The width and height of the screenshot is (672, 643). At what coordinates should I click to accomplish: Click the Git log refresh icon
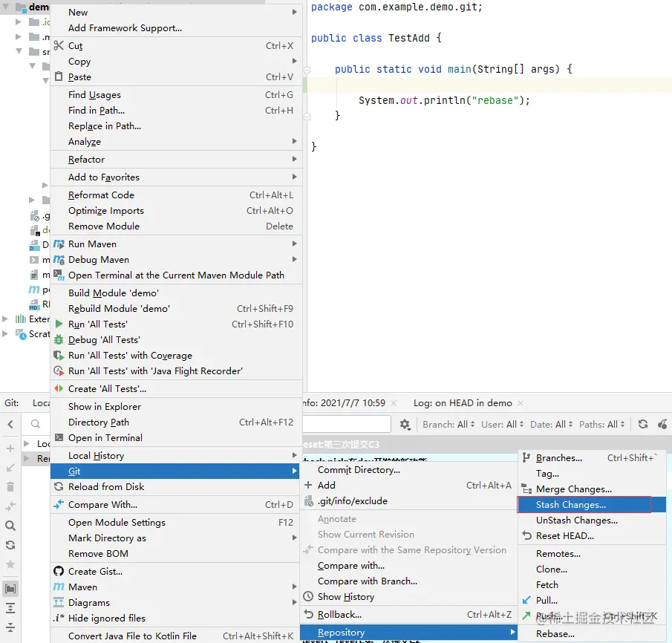pyautogui.click(x=643, y=425)
